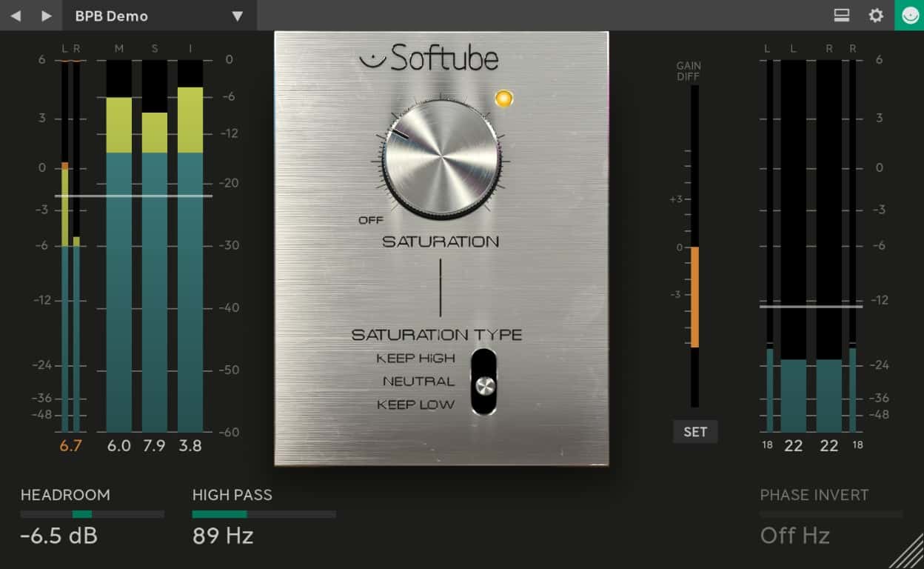924x569 pixels.
Task: Click the Softube logo on faceplate
Action: (429, 59)
